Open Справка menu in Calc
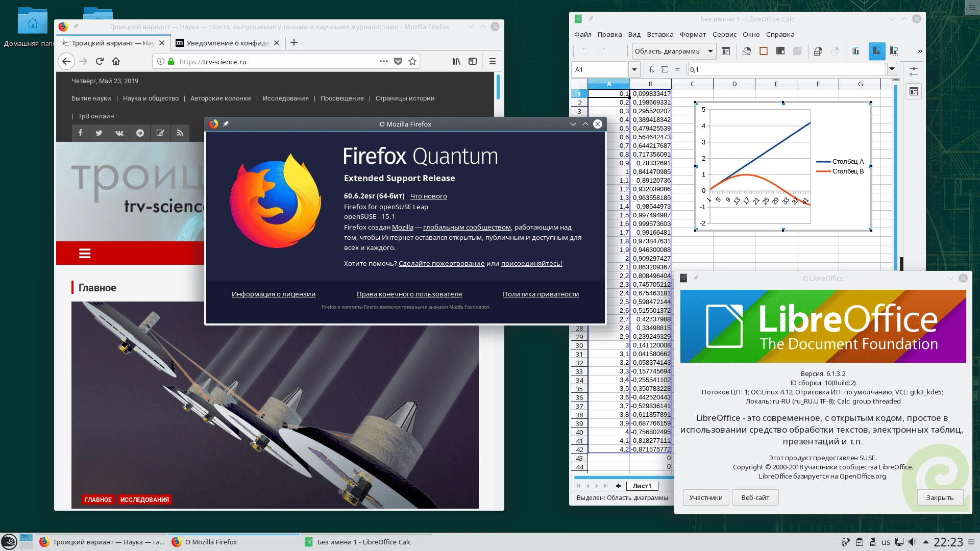Screen dimensions: 980x551 pyautogui.click(x=780, y=35)
